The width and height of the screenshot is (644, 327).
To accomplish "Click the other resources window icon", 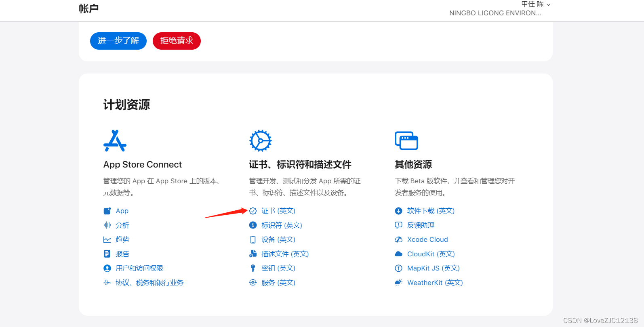I will (406, 140).
